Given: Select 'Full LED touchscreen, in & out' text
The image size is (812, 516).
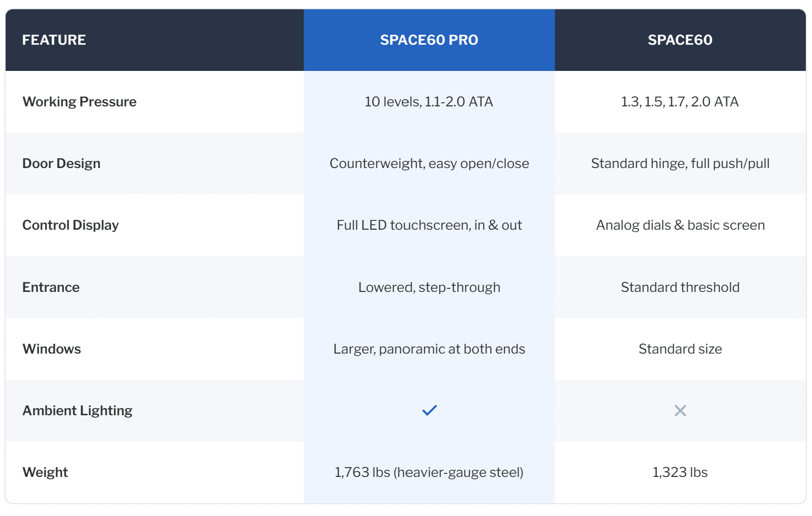Looking at the screenshot, I should click(429, 225).
